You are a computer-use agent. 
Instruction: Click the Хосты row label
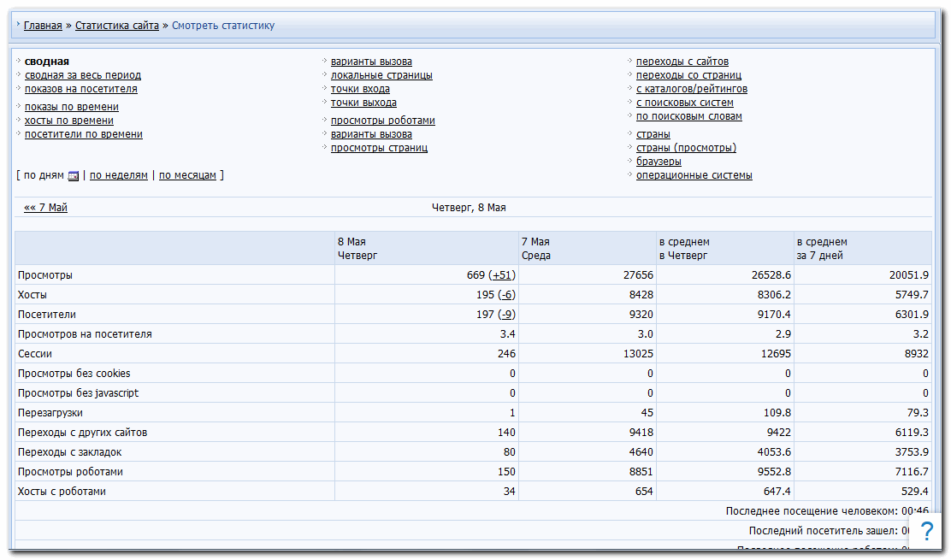[32, 295]
